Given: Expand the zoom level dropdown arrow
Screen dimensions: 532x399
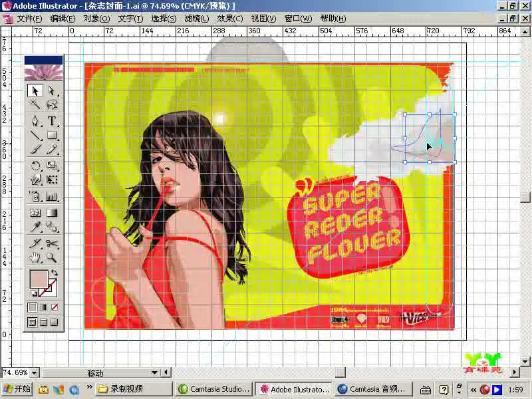Looking at the screenshot, I should (x=35, y=373).
